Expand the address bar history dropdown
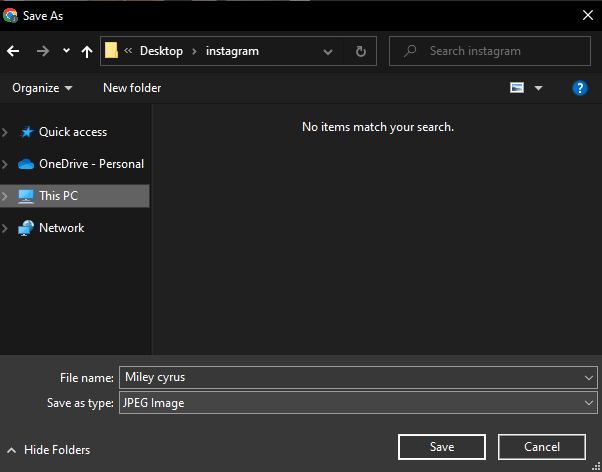The image size is (602, 472). [x=328, y=51]
